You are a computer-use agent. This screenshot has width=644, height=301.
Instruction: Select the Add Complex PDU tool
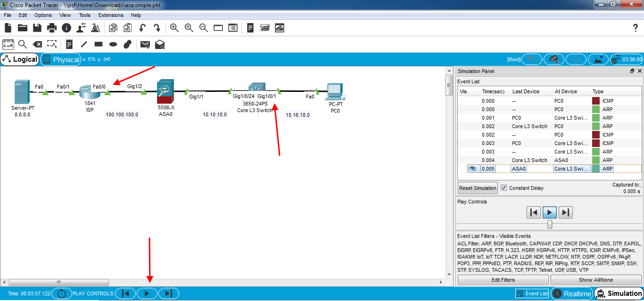[160, 44]
